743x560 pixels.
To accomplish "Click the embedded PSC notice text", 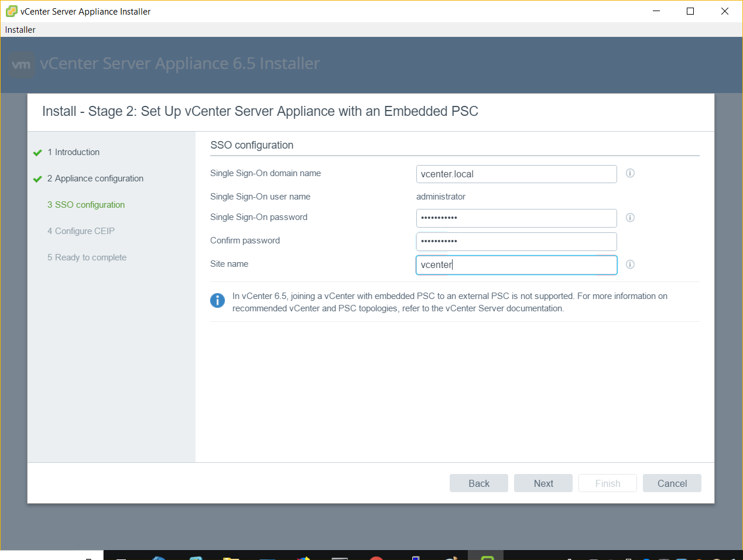I will tap(450, 302).
